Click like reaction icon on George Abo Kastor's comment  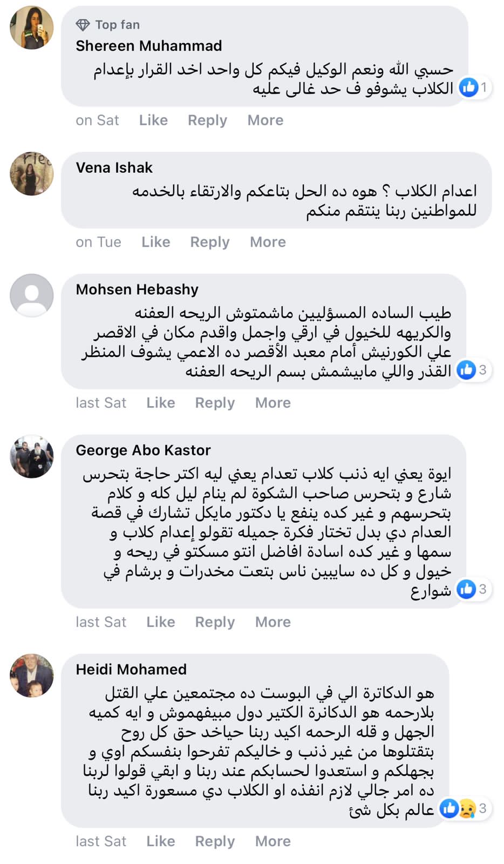pyautogui.click(x=466, y=589)
